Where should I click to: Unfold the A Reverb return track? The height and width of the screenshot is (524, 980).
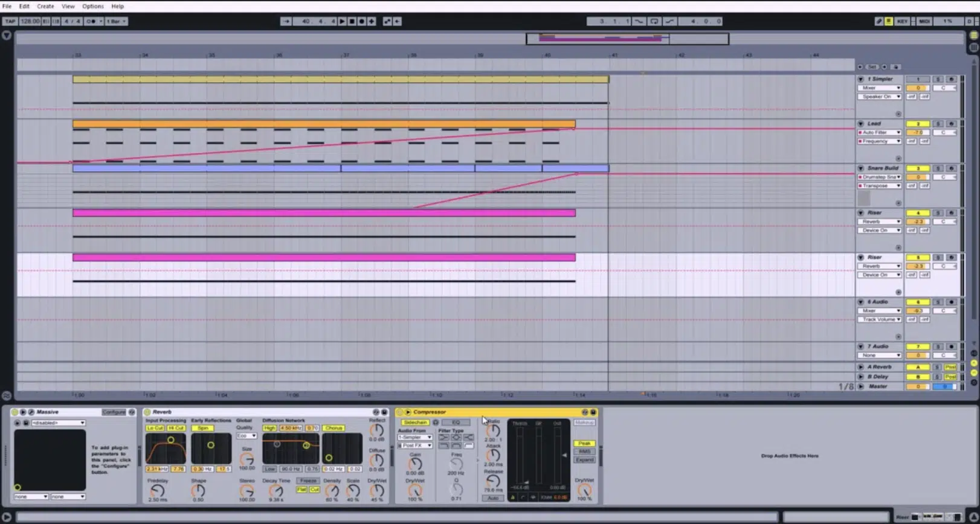pos(860,367)
